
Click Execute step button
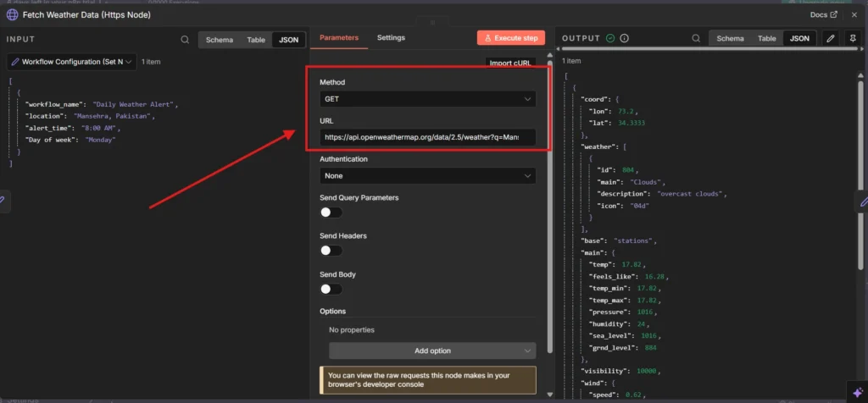[511, 38]
